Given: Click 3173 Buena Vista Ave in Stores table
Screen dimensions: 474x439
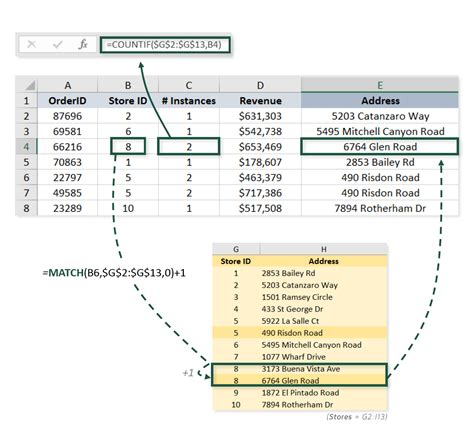Looking at the screenshot, I should (301, 369).
